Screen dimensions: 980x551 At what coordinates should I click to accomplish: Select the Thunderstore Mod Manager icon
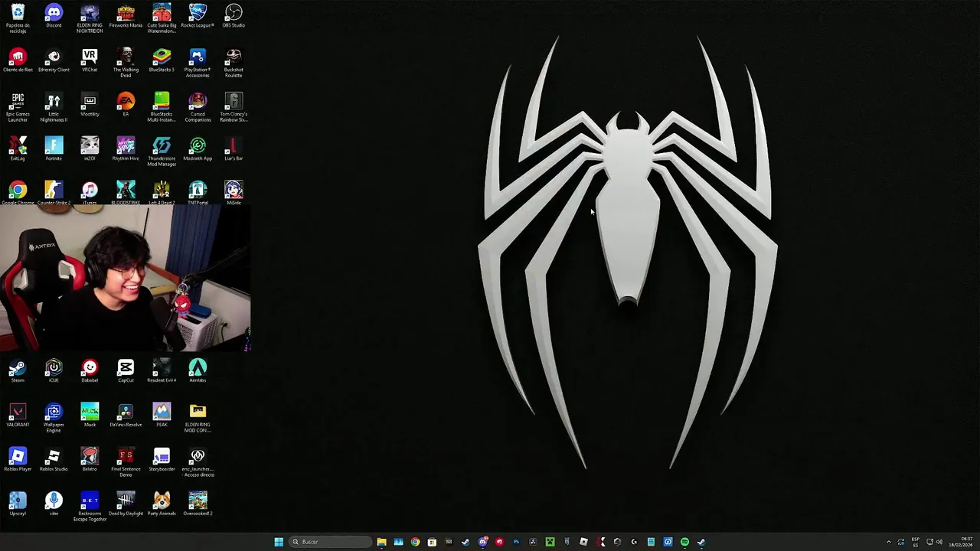pos(162,152)
